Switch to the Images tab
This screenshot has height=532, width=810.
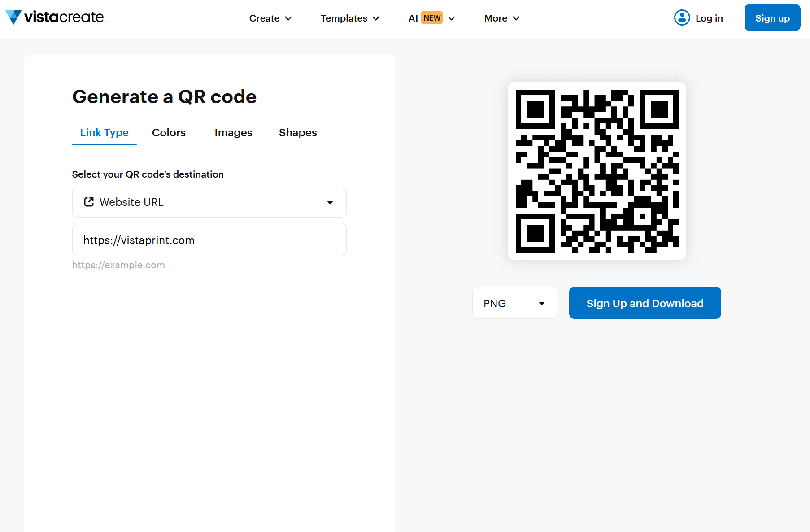tap(233, 132)
